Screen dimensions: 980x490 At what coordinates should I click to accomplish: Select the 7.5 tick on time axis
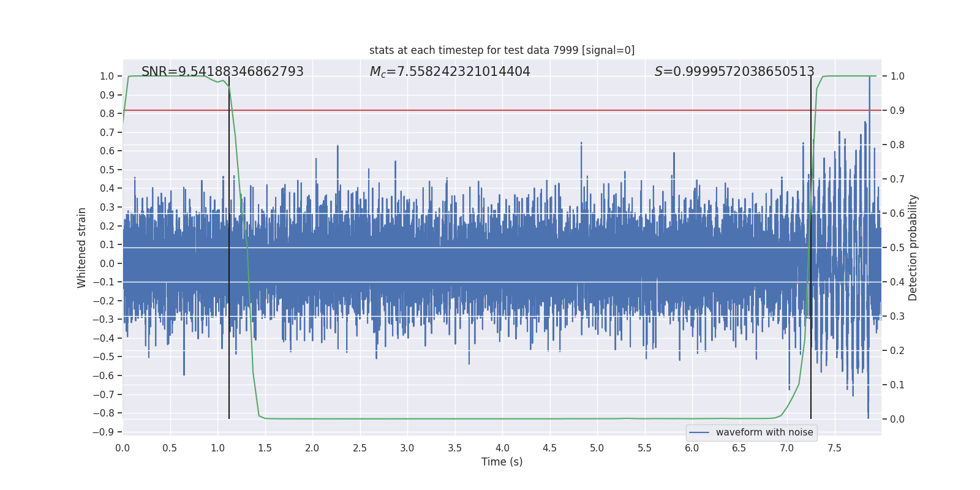pos(834,448)
